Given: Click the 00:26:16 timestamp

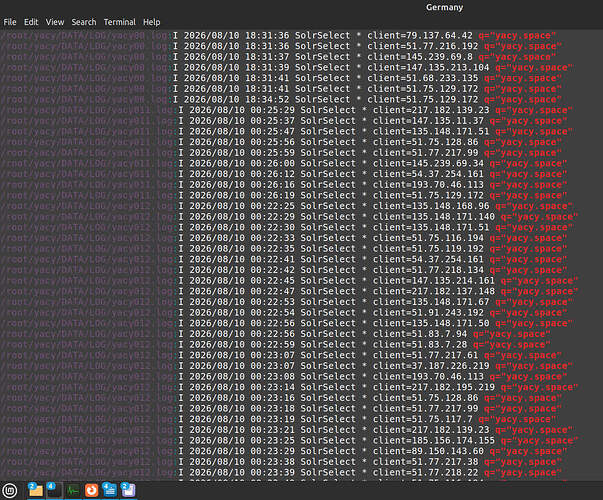Looking at the screenshot, I should pyautogui.click(x=273, y=185).
